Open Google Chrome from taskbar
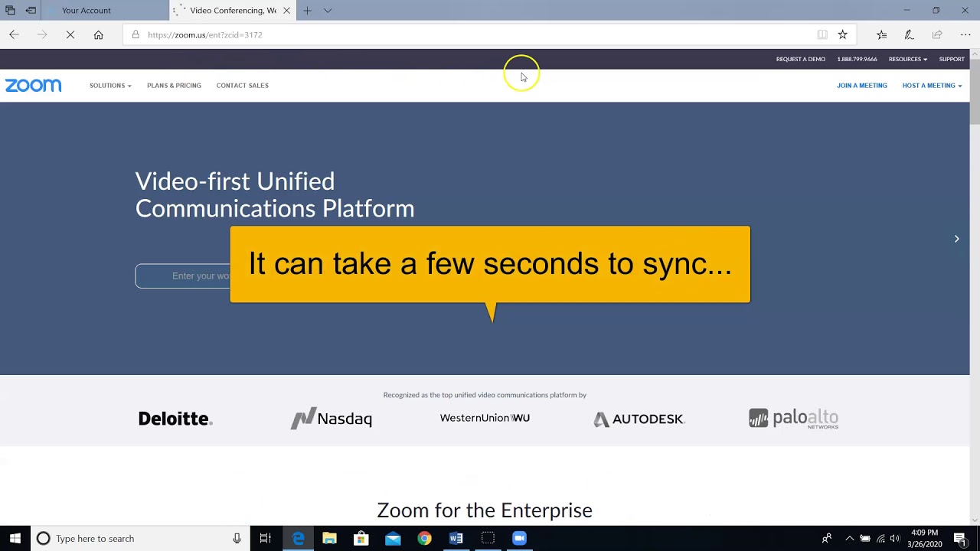 pyautogui.click(x=424, y=539)
